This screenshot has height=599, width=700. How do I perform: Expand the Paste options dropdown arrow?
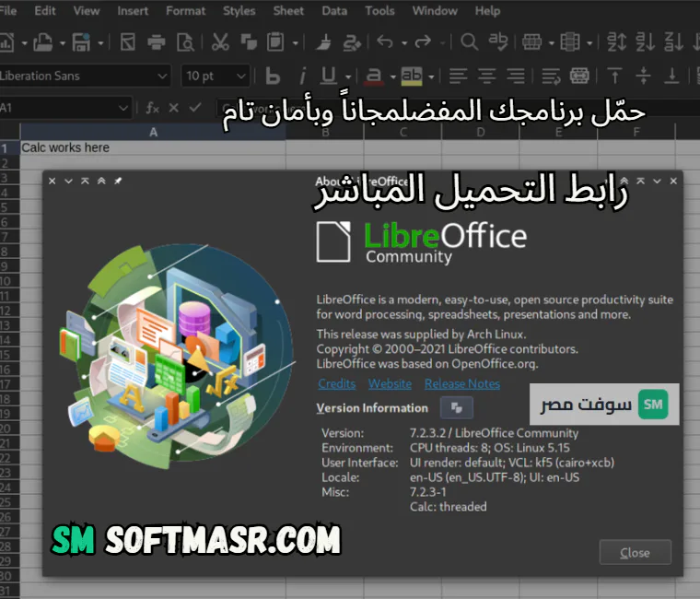point(295,43)
